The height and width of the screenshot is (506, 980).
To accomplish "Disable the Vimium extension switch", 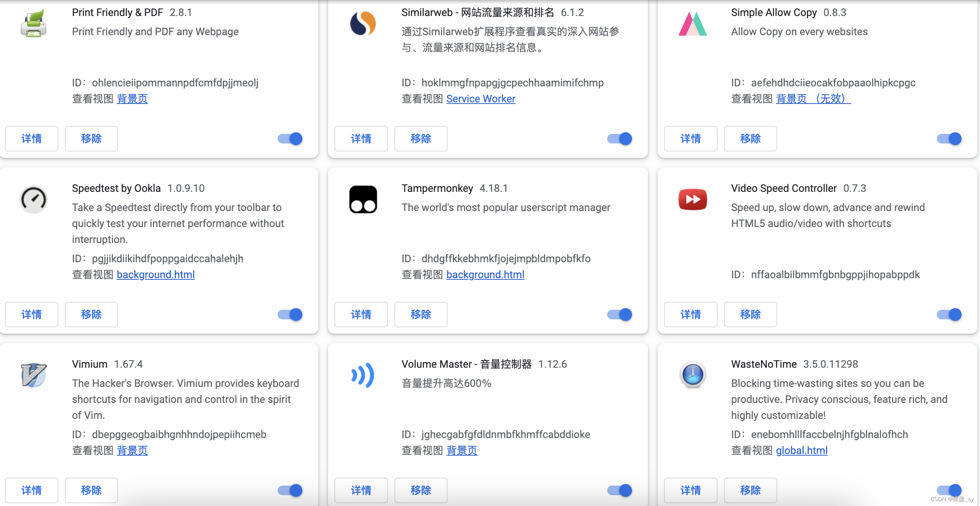I will click(290, 490).
